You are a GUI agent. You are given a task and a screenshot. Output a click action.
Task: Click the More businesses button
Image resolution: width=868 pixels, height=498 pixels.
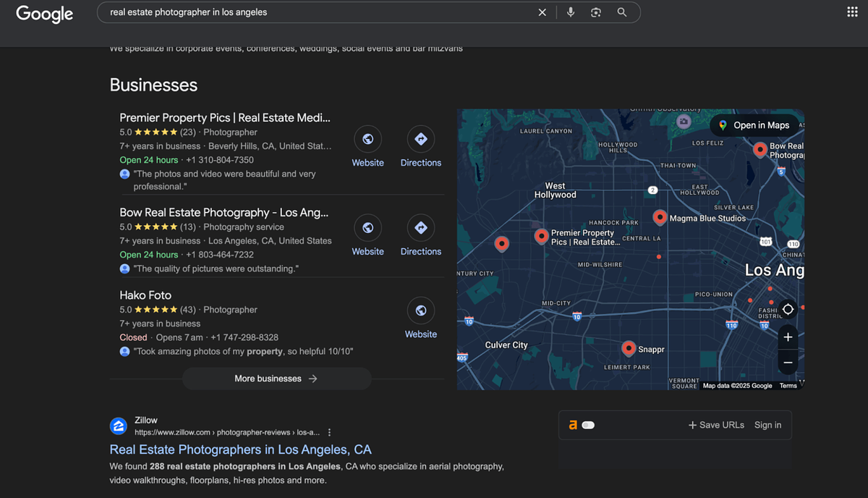click(276, 378)
